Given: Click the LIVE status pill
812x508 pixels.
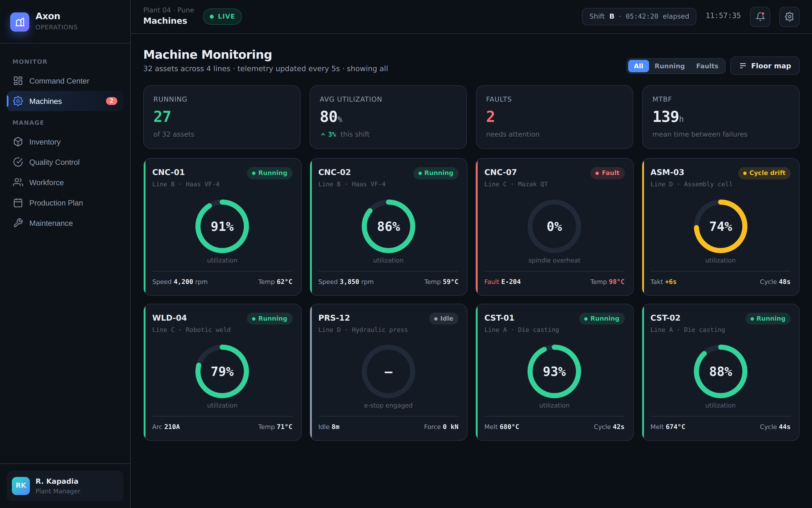Looking at the screenshot, I should [222, 16].
